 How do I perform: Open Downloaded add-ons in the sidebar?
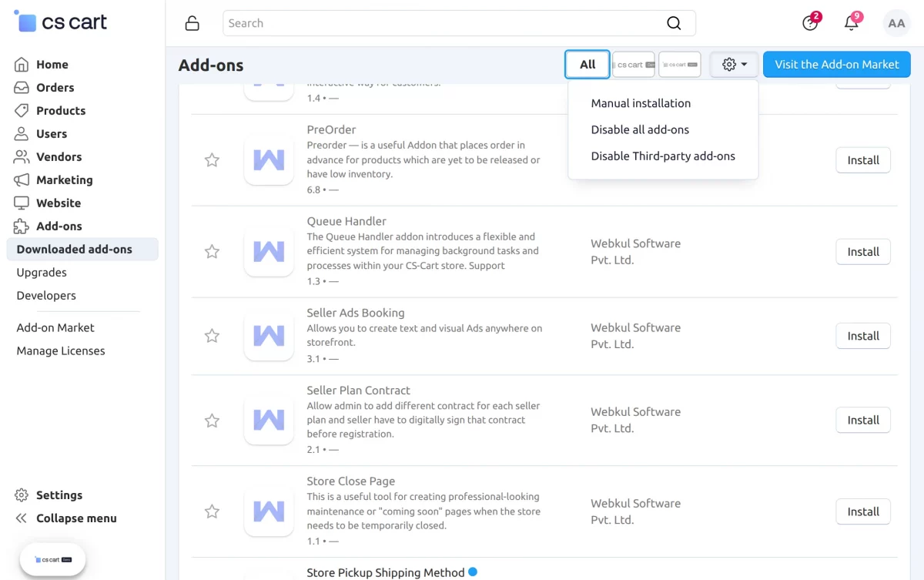[82, 250]
